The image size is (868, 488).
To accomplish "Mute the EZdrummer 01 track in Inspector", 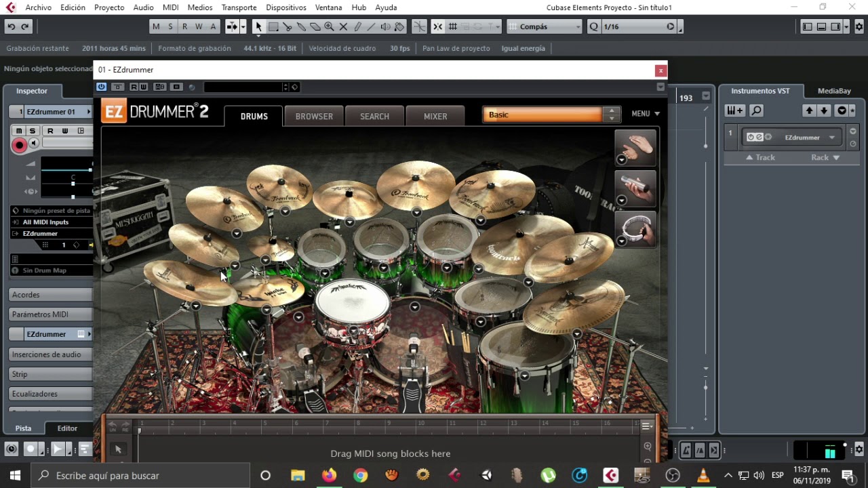I will point(19,131).
